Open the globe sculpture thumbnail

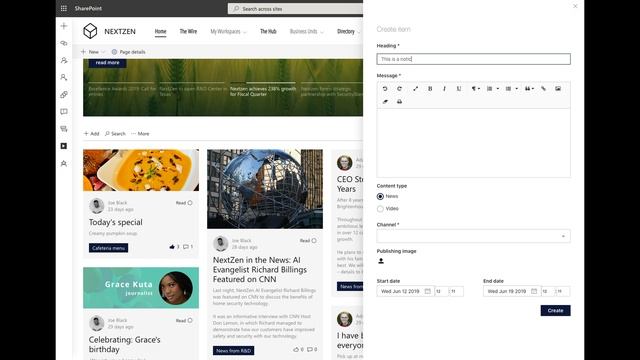click(x=265, y=189)
